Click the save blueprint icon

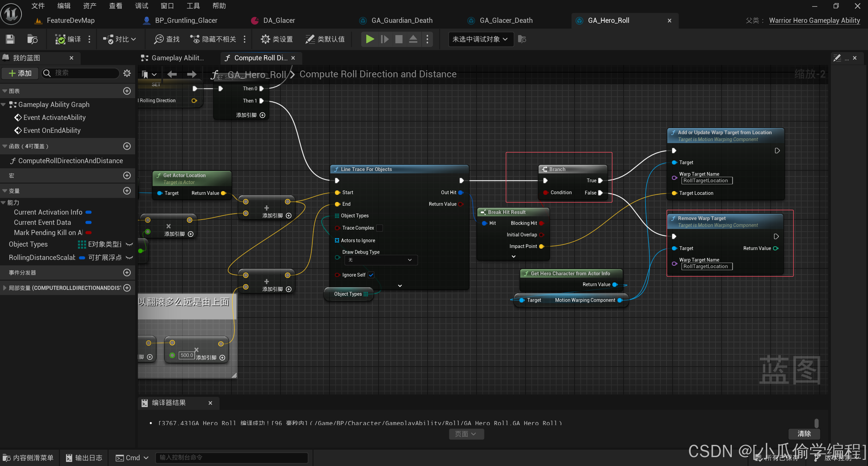point(10,39)
